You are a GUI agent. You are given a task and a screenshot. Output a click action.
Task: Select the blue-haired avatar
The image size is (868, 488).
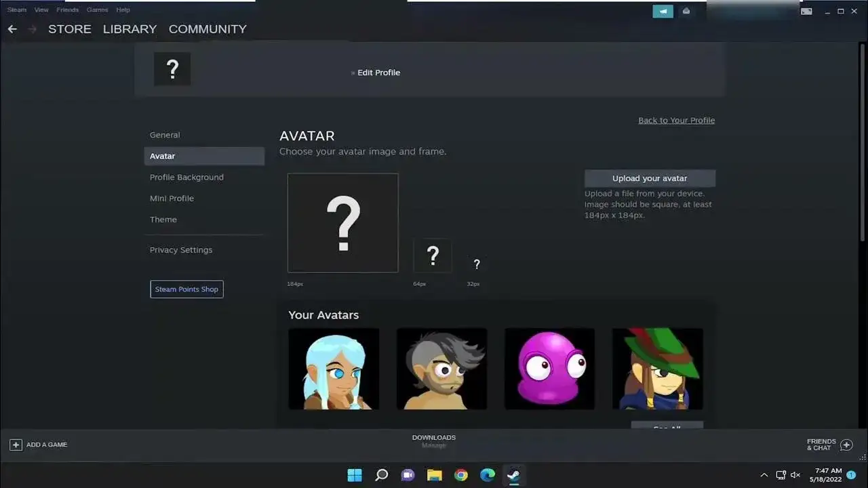[x=334, y=369]
